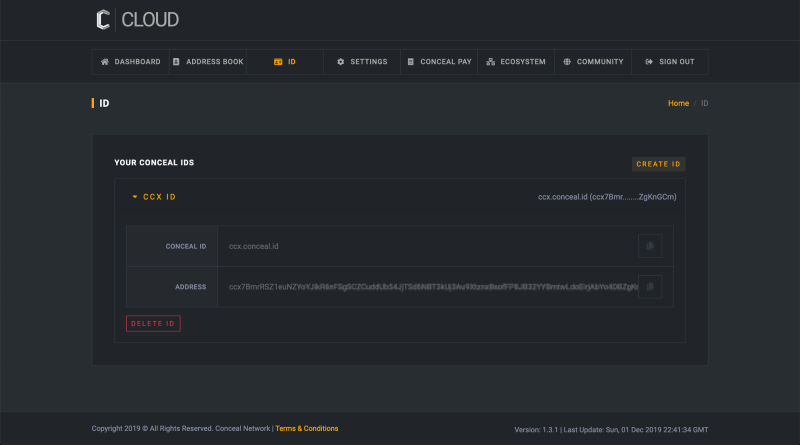Image resolution: width=800 pixels, height=445 pixels.
Task: Click the Delete ID button
Action: point(153,324)
